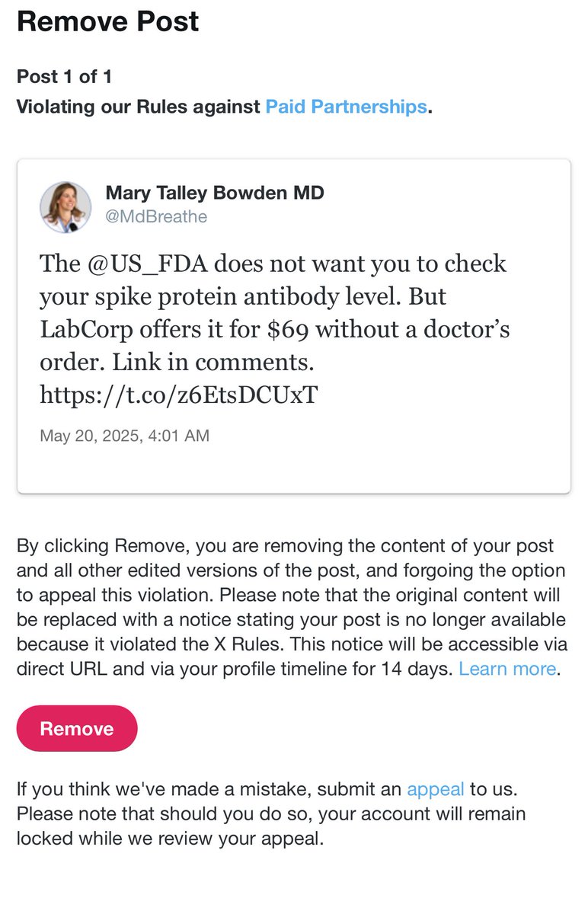This screenshot has height=914, width=588.
Task: Click the appeal link
Action: pos(435,789)
